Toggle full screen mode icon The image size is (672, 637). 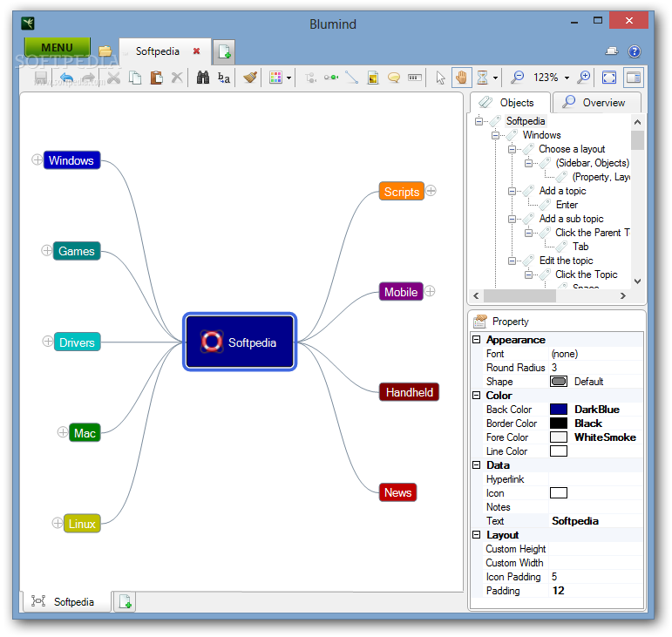(609, 78)
